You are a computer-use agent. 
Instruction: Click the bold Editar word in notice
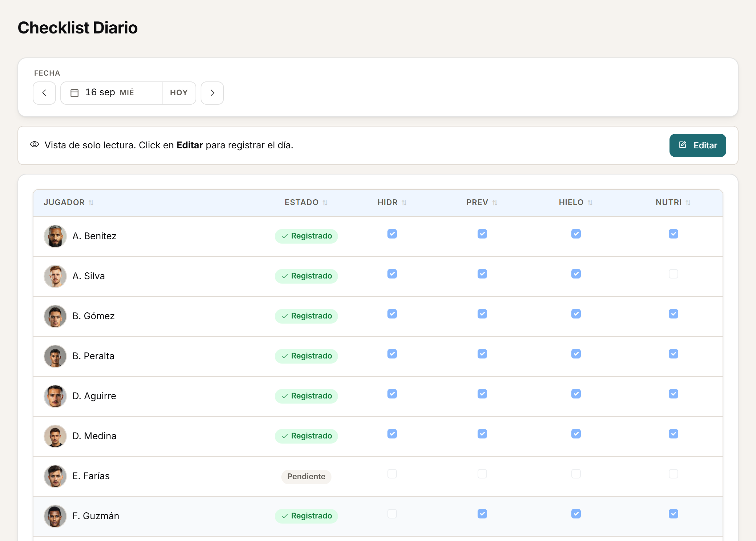pyautogui.click(x=190, y=145)
